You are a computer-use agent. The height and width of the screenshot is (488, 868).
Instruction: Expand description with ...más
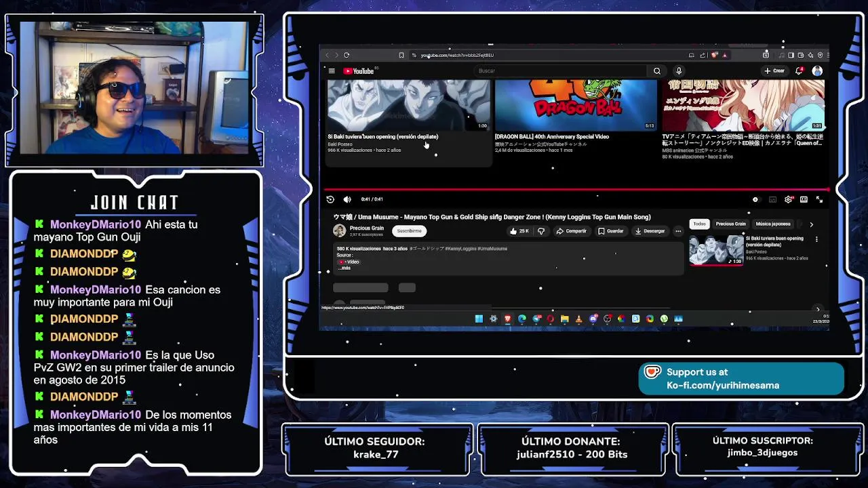(x=344, y=268)
